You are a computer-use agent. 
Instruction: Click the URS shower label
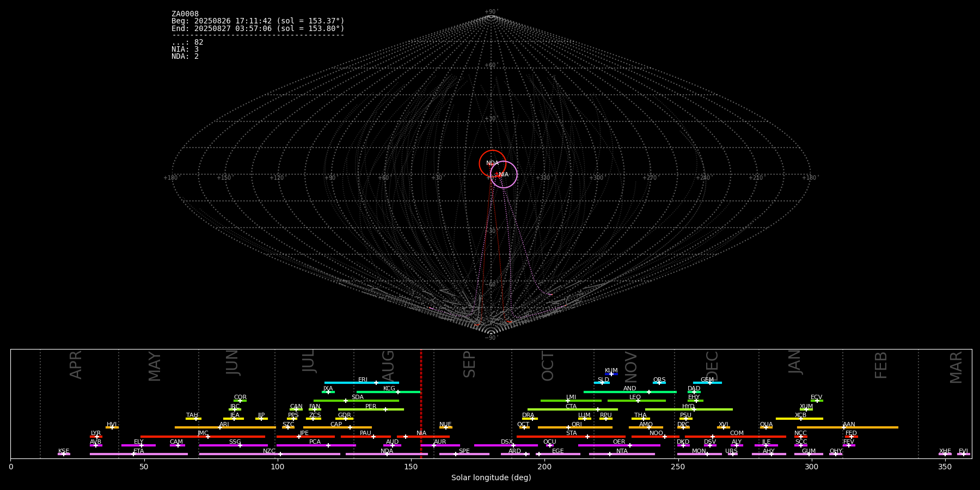(x=731, y=451)
